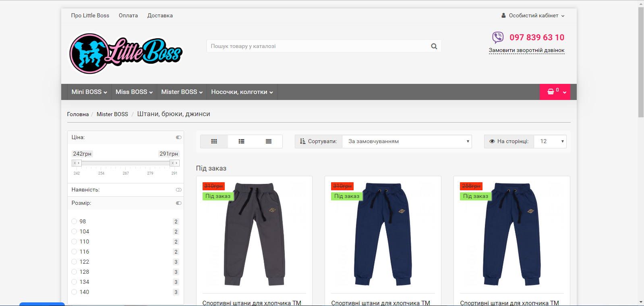Screen dimensions: 644x306
Task: Open the Носочки, колготки menu
Action: (x=242, y=92)
